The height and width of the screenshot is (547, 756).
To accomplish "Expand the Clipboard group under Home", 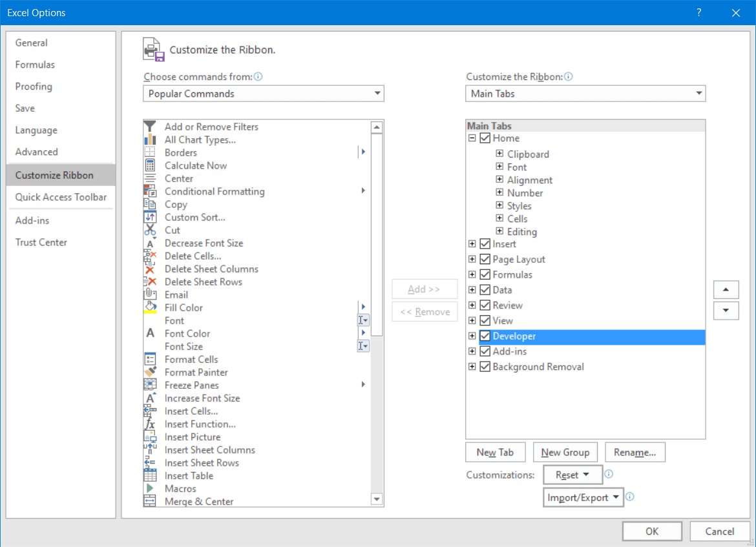I will 499,154.
